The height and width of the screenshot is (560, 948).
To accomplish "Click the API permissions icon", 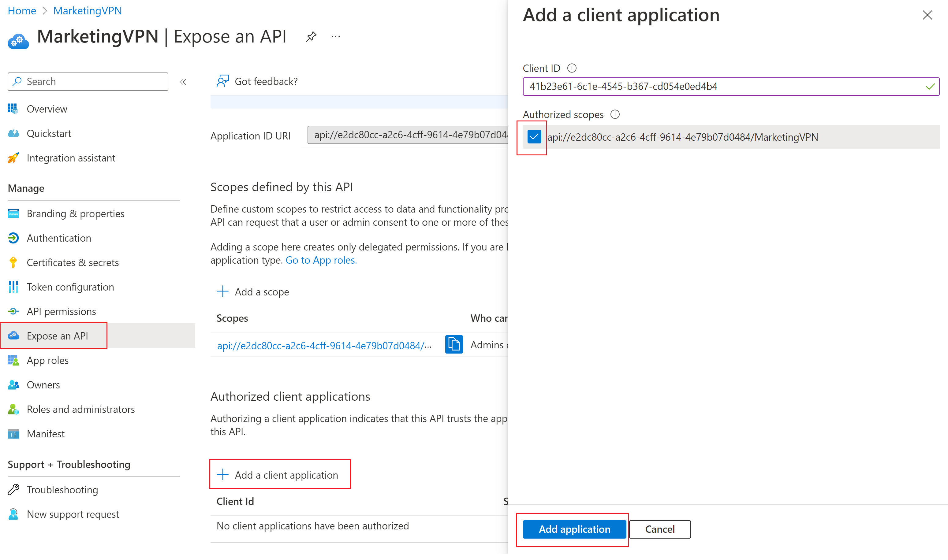I will click(13, 312).
